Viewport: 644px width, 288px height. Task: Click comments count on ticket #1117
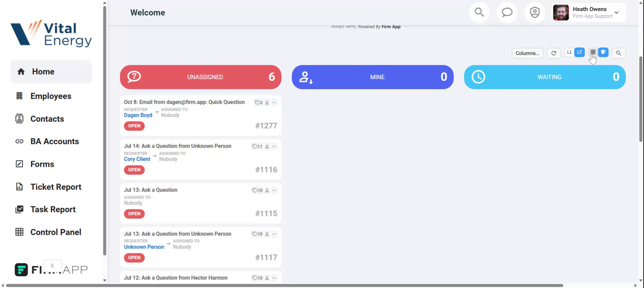pyautogui.click(x=257, y=234)
